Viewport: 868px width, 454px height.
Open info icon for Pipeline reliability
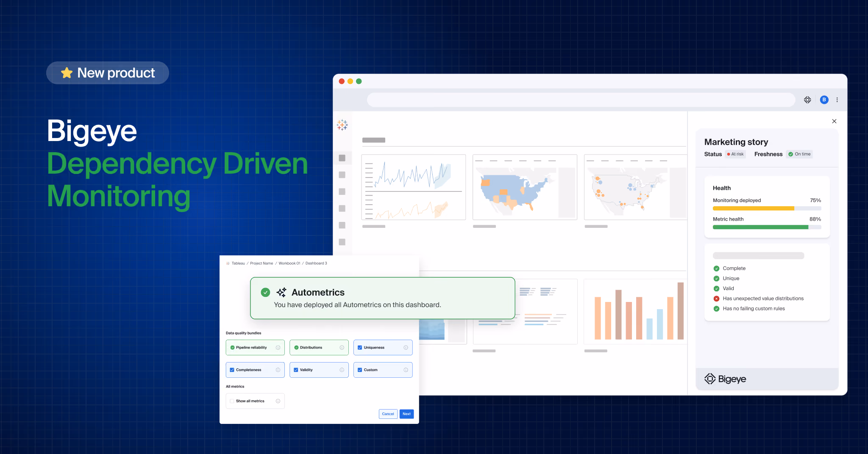278,348
